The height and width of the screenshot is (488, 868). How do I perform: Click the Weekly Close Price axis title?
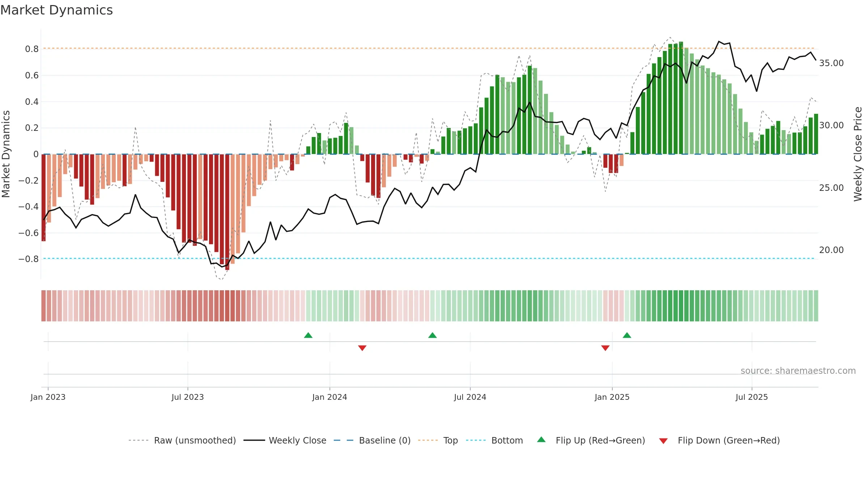pos(858,154)
